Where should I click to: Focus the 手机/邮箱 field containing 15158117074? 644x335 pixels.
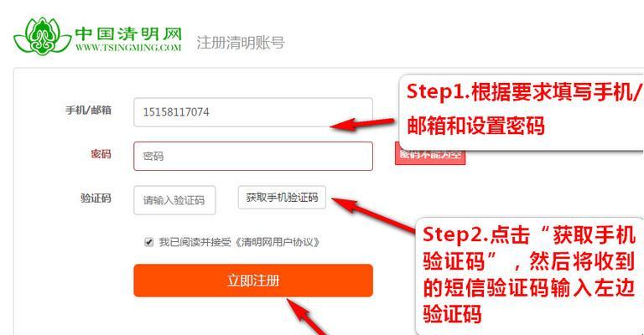tap(253, 112)
